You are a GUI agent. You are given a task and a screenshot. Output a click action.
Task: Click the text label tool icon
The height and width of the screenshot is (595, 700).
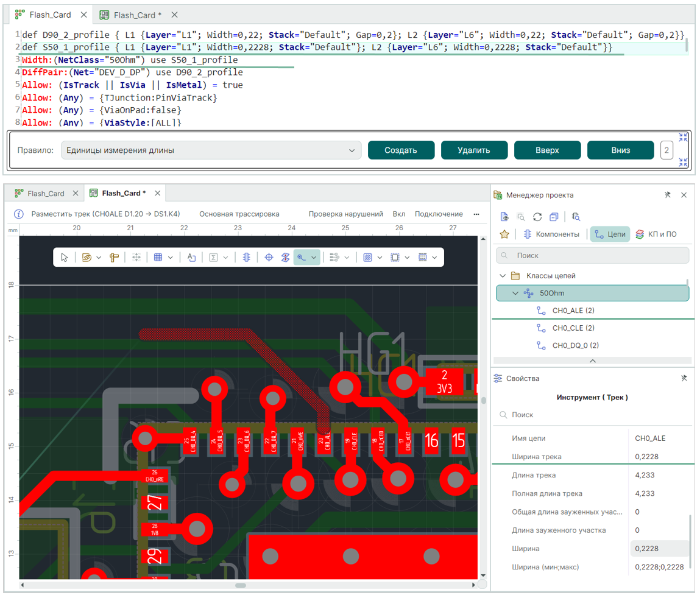point(191,258)
